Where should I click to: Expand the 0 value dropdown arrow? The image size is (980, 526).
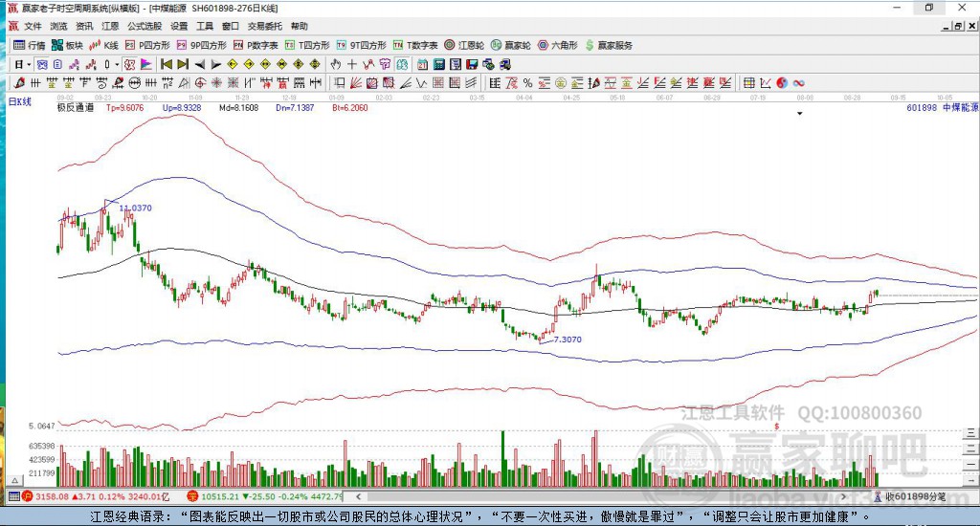[117, 65]
